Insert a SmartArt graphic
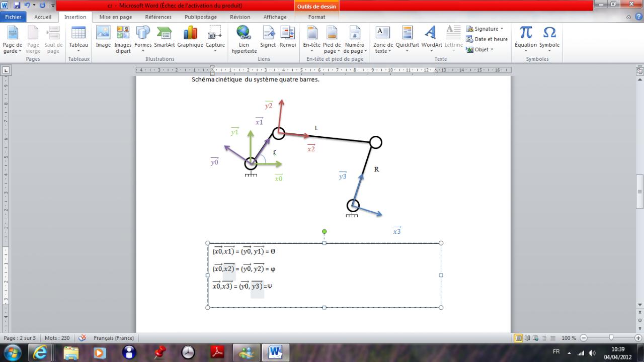Image resolution: width=644 pixels, height=362 pixels. [x=165, y=37]
